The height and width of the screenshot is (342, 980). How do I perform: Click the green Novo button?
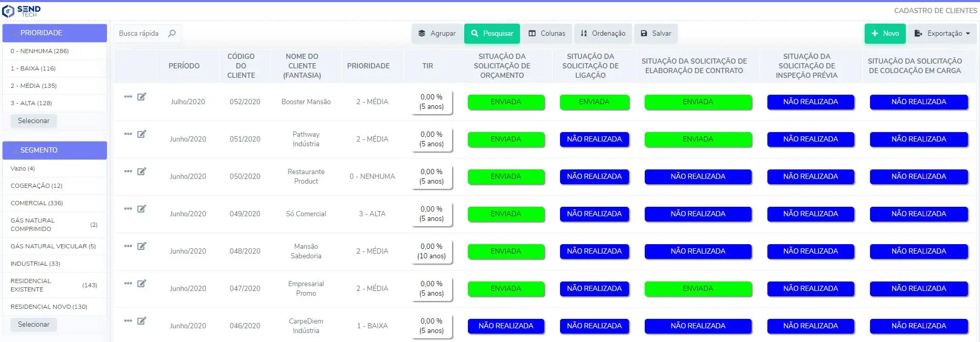(885, 34)
